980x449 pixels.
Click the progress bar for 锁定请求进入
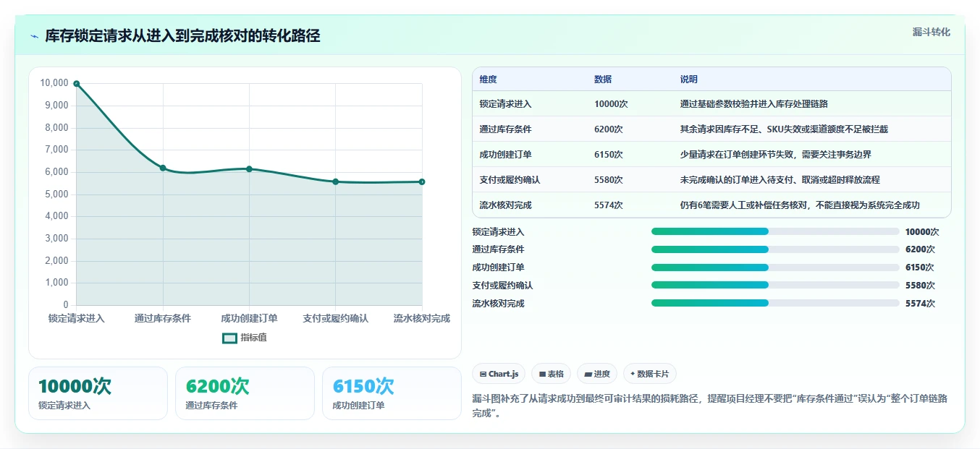coord(775,231)
